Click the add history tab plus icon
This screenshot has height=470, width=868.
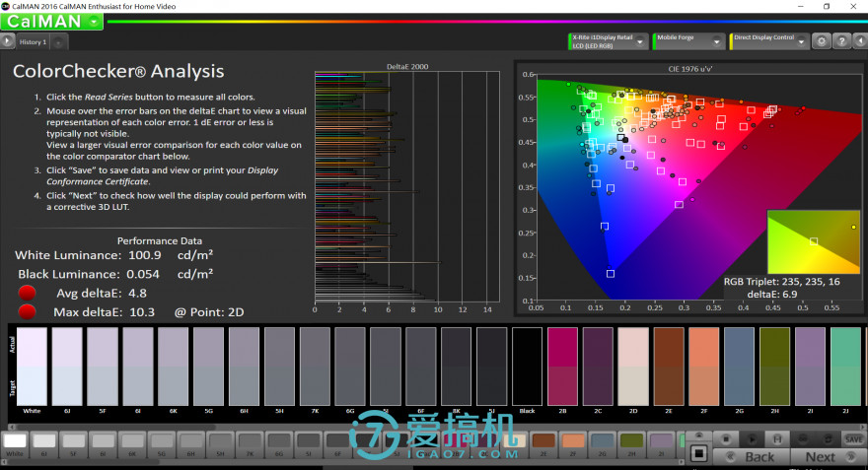coord(58,42)
